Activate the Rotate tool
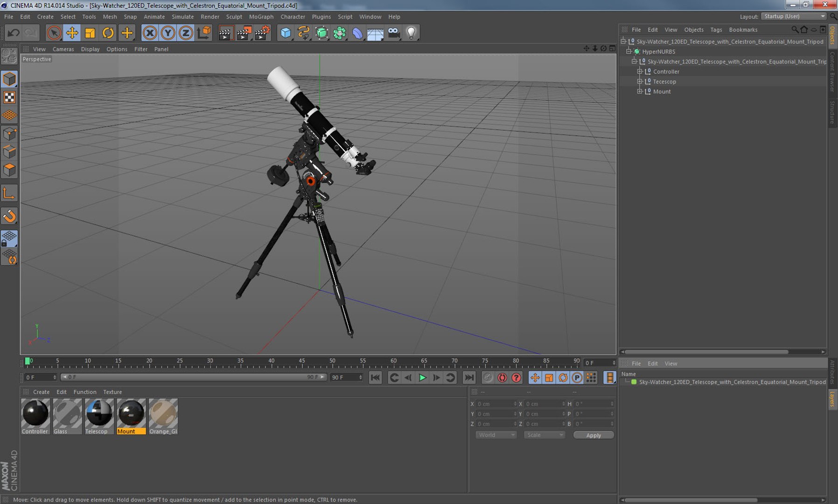Viewport: 838px width, 504px height. pyautogui.click(x=108, y=33)
